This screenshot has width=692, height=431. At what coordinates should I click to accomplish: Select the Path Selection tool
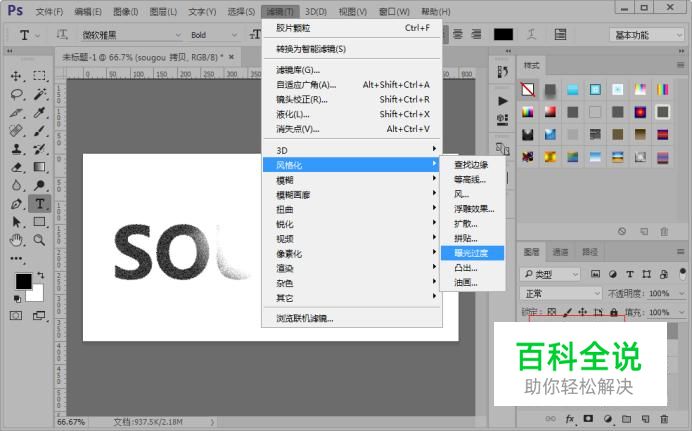coord(16,222)
